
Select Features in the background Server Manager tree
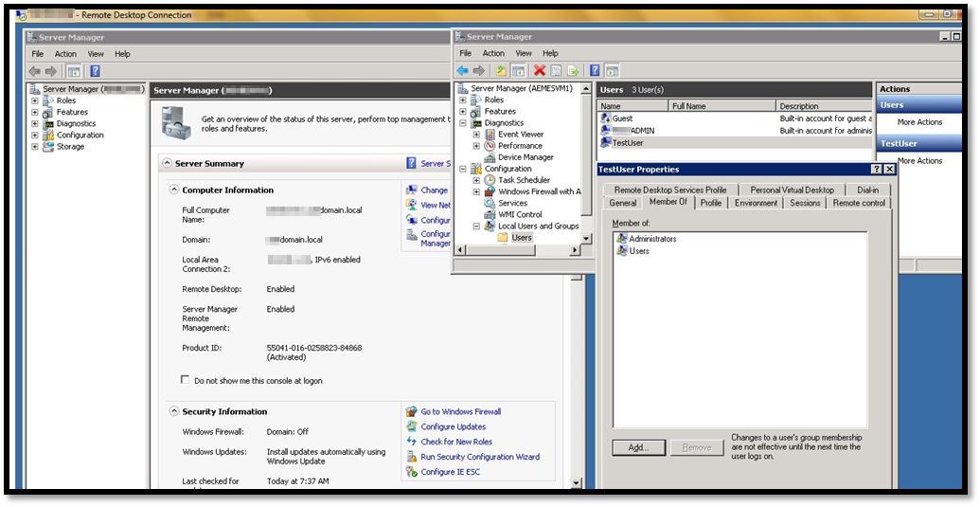pyautogui.click(x=72, y=112)
